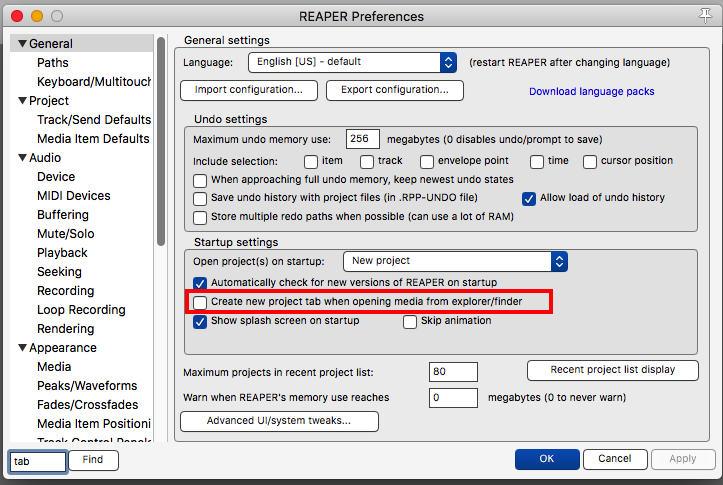Open the Language dropdown
This screenshot has height=485, width=723.
point(352,62)
